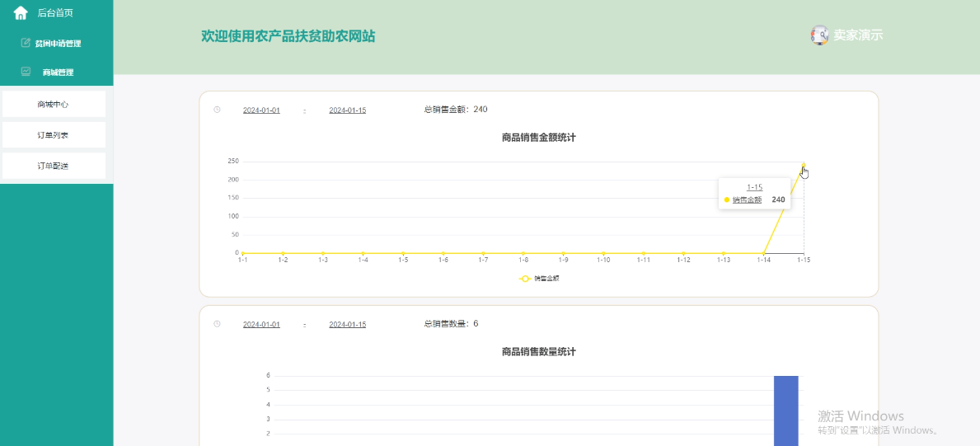Open 订单配送 submenu item
980x446 pixels.
pyautogui.click(x=54, y=166)
